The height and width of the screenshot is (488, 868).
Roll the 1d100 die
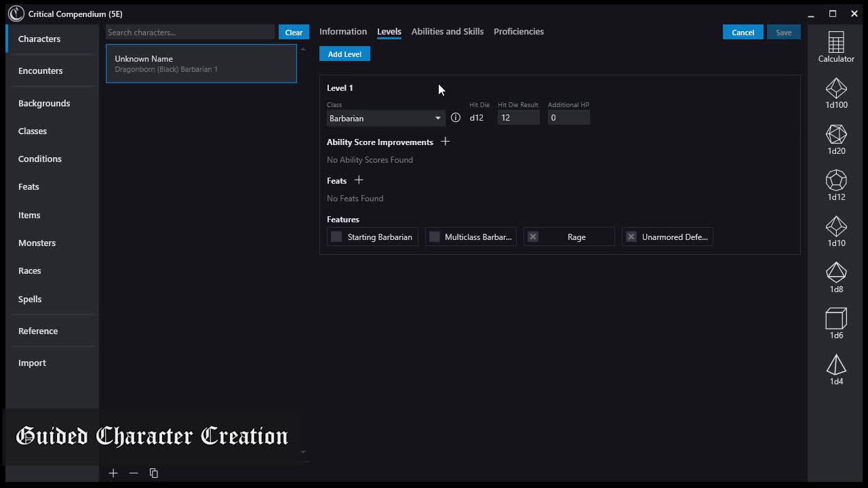tap(835, 93)
